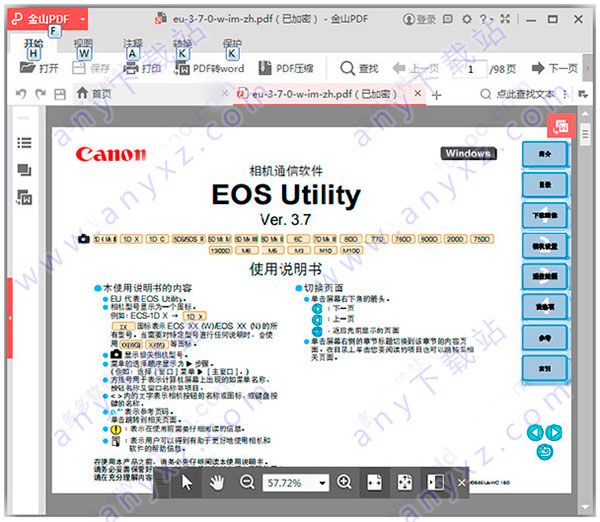Click the 1D X camera model badge
Image resolution: width=600 pixels, height=522 pixels.
pos(131,239)
